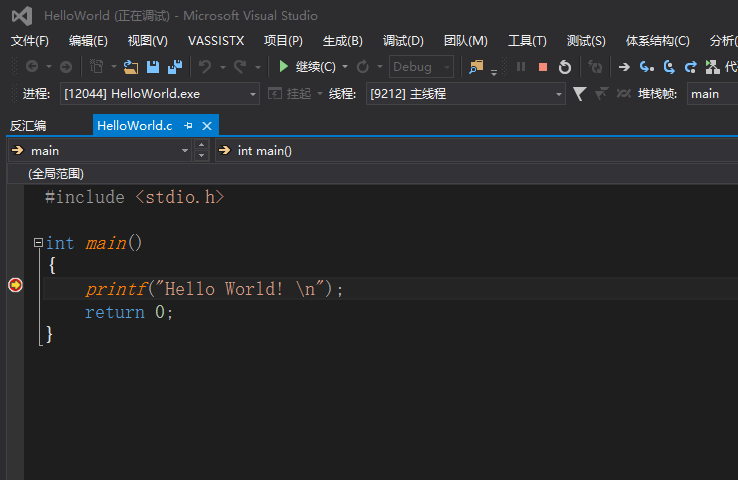Image resolution: width=738 pixels, height=480 pixels.
Task: Open the int main() member dropdown
Action: click(476, 151)
